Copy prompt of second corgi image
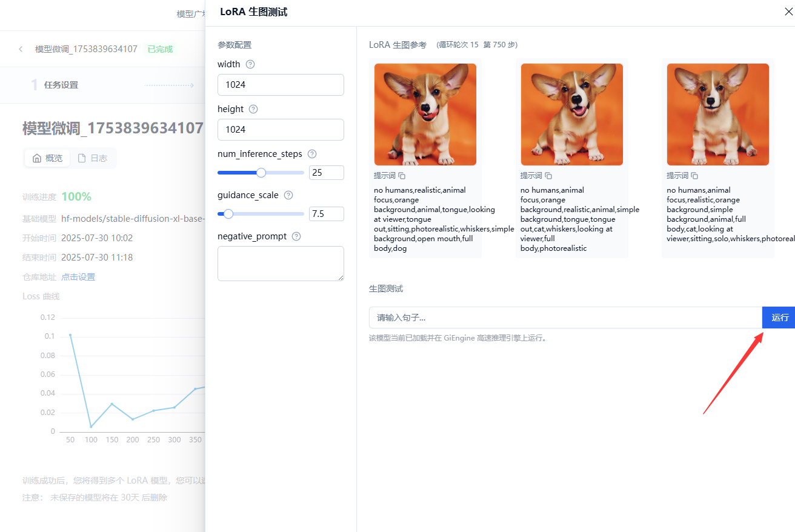The width and height of the screenshot is (795, 532). click(548, 176)
